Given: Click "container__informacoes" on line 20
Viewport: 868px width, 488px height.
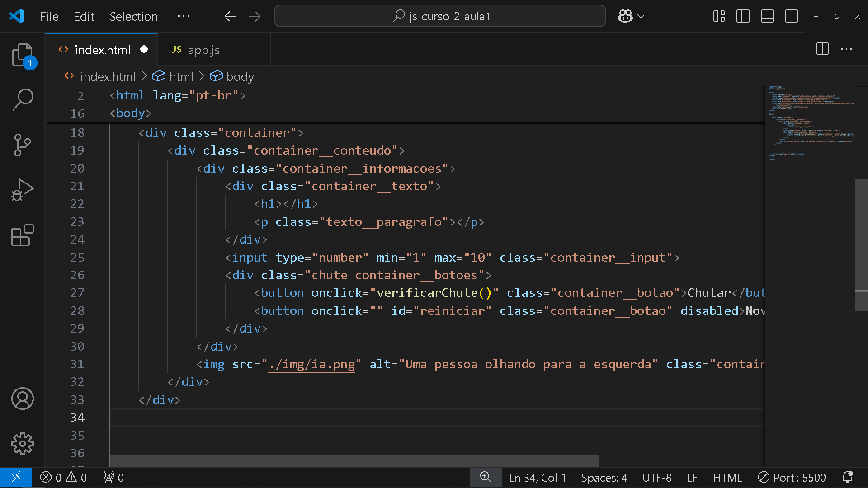Looking at the screenshot, I should tap(362, 169).
